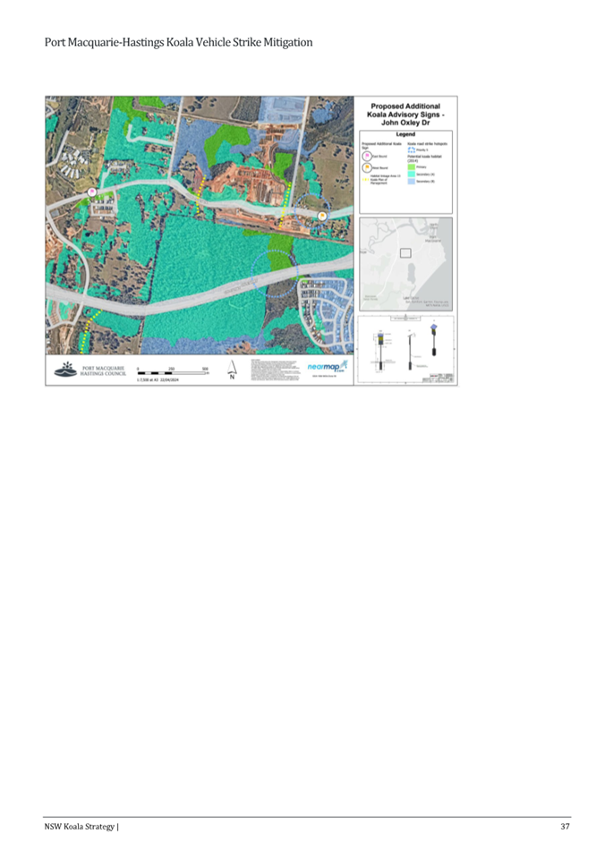Click the page number 37
613x868 pixels.
pyautogui.click(x=565, y=827)
